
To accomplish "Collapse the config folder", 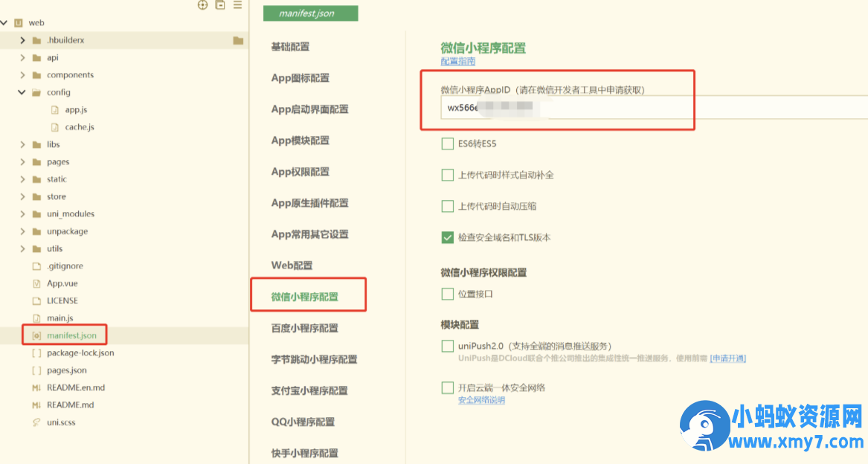I will pyautogui.click(x=22, y=91).
